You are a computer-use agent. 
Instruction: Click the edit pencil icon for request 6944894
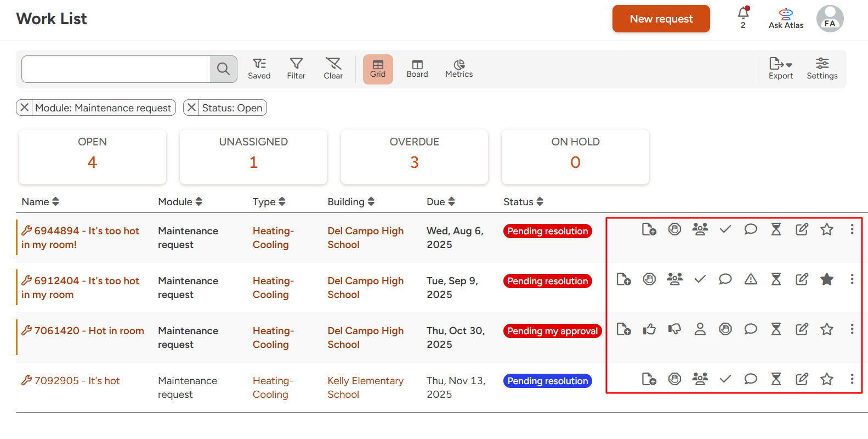click(x=802, y=229)
